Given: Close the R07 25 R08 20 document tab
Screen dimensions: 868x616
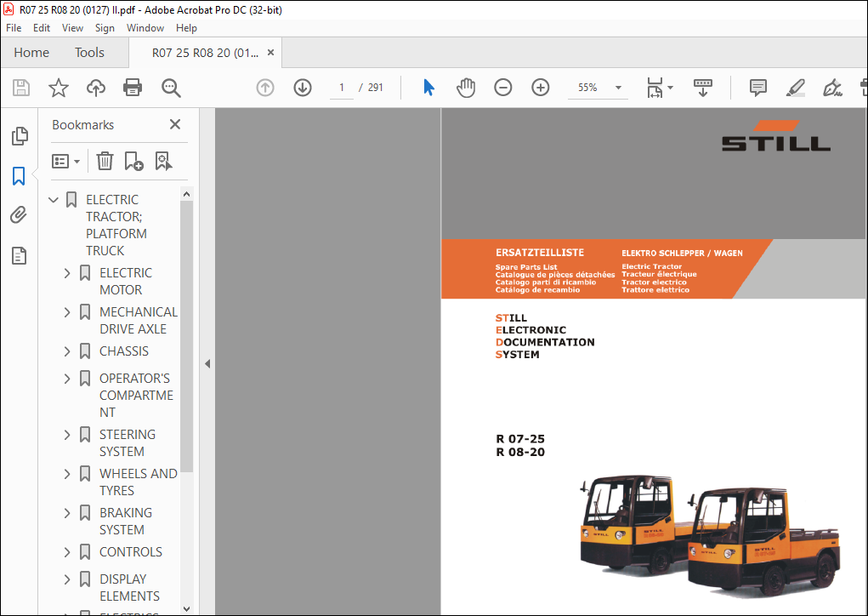Looking at the screenshot, I should pyautogui.click(x=270, y=53).
